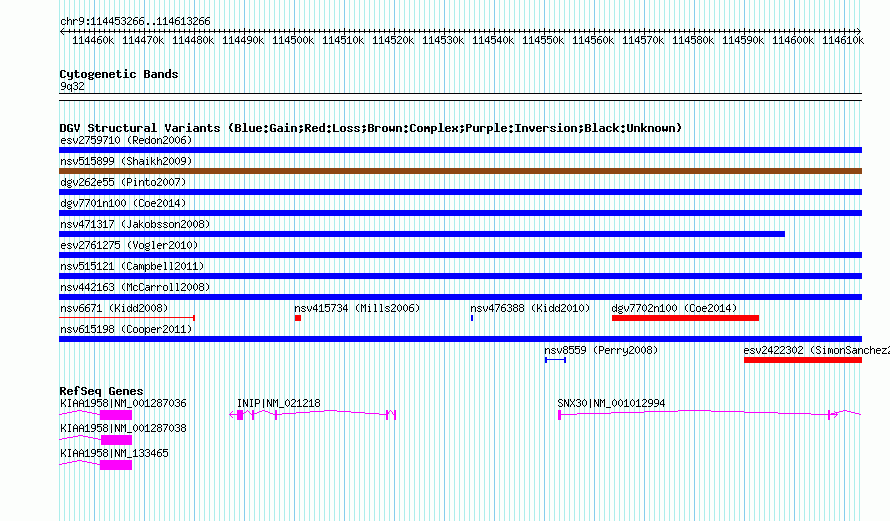The width and height of the screenshot is (890, 521).
Task: Click the RefSeq Genes track title
Action: [x=101, y=391]
